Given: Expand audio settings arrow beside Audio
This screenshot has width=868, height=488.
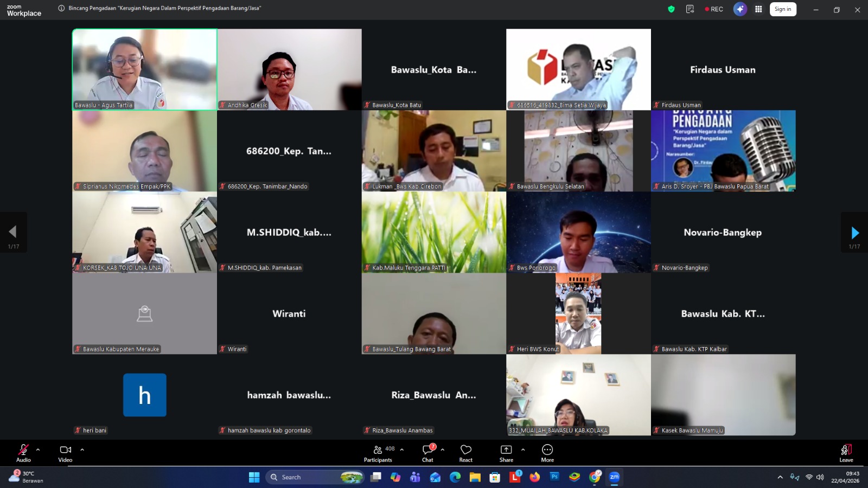Looking at the screenshot, I should tap(38, 450).
